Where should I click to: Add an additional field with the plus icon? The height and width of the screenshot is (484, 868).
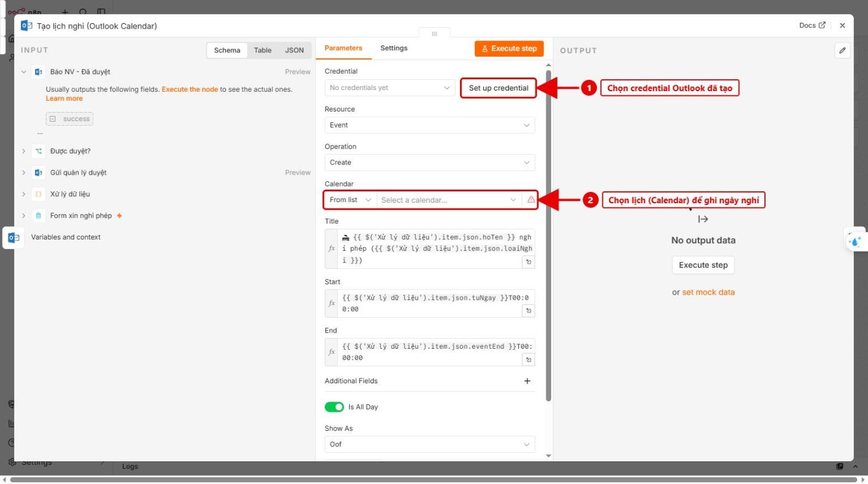pyautogui.click(x=527, y=381)
